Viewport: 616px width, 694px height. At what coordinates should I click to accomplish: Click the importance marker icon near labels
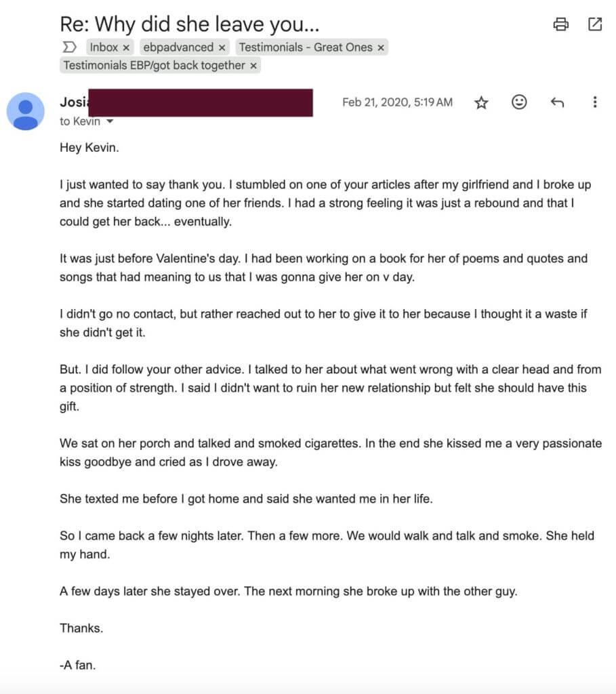[x=69, y=47]
